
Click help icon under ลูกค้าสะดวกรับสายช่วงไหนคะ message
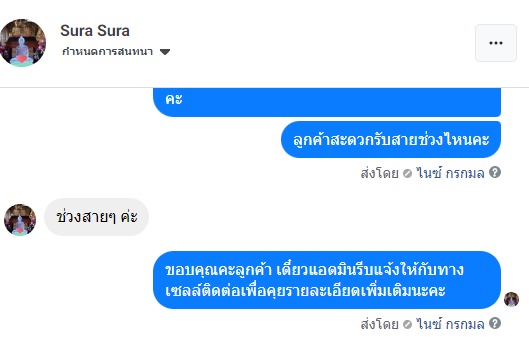click(x=495, y=172)
